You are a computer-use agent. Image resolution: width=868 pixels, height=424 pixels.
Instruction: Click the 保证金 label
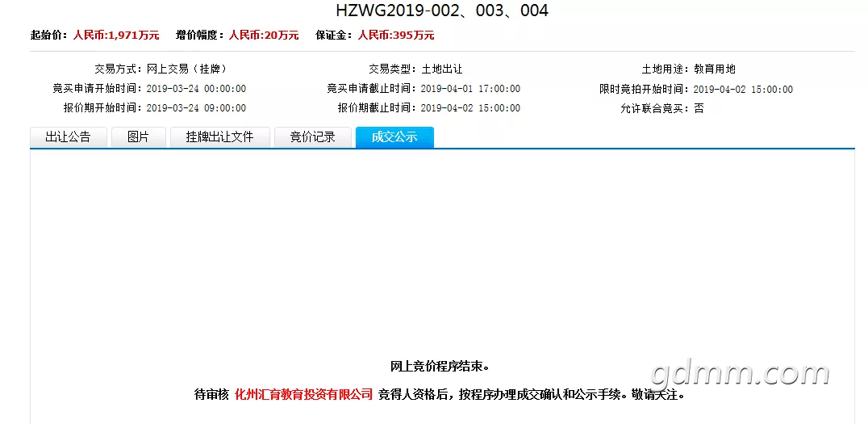tap(334, 36)
